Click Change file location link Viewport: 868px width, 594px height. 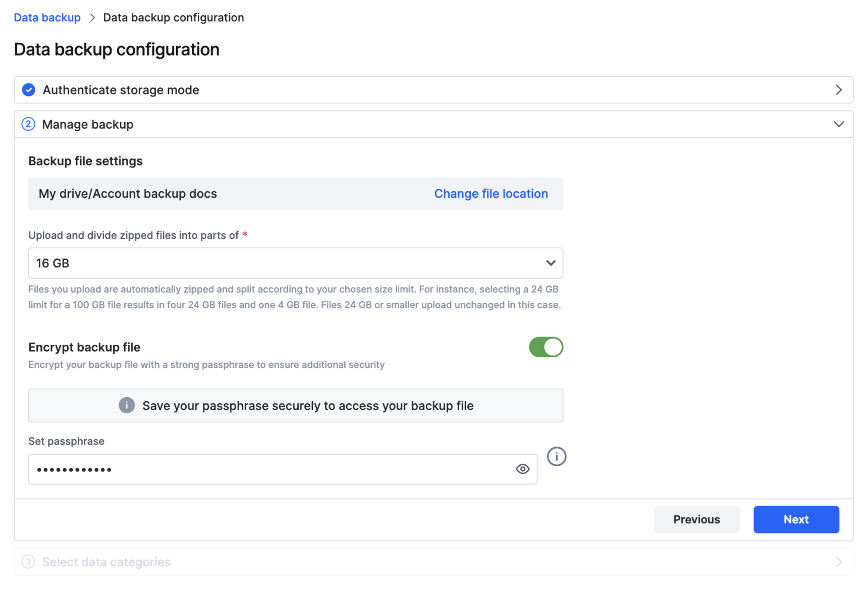pyautogui.click(x=491, y=194)
